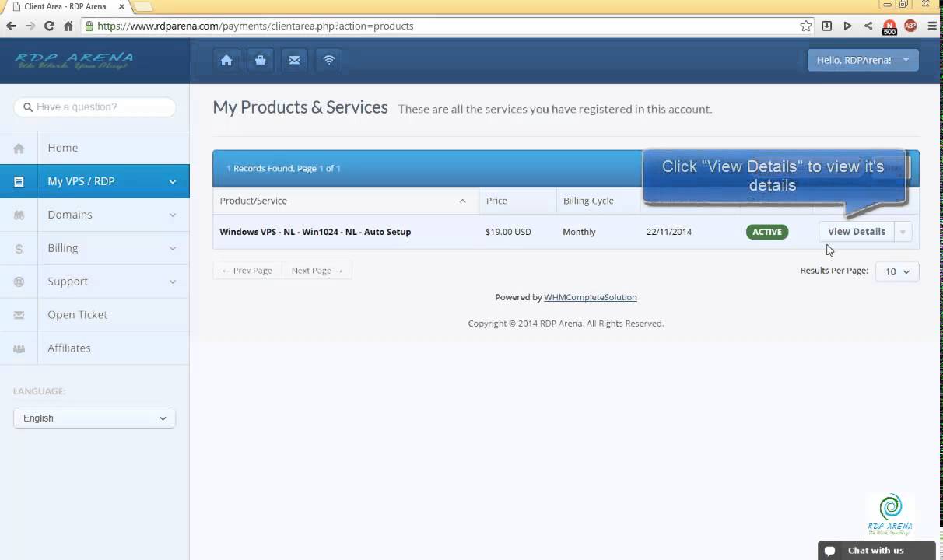The width and height of the screenshot is (943, 560).
Task: Click the red N 500 extension icon
Action: [x=889, y=27]
